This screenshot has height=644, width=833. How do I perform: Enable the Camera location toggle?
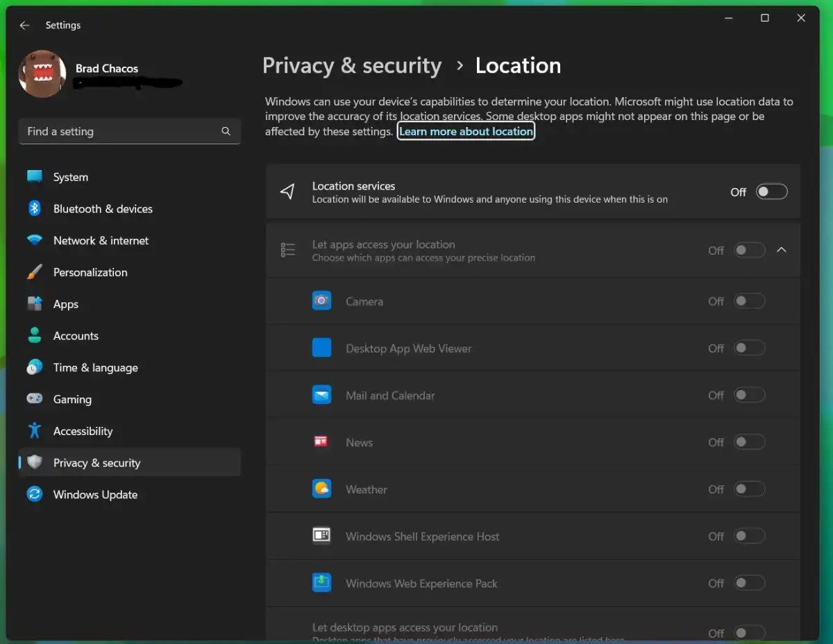tap(749, 300)
